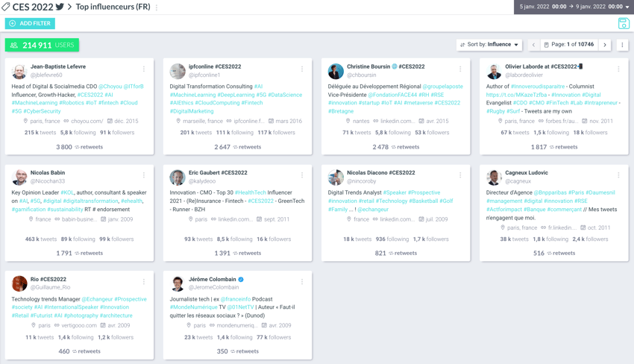Open Cagneux Ludovic card options menu

point(618,175)
